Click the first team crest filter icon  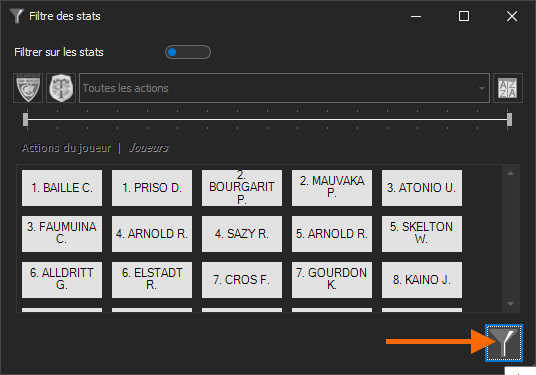click(x=28, y=88)
